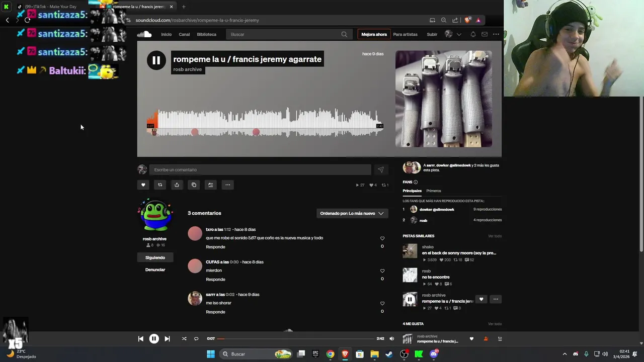Open dowker @slimedowk fan profile

(x=437, y=209)
